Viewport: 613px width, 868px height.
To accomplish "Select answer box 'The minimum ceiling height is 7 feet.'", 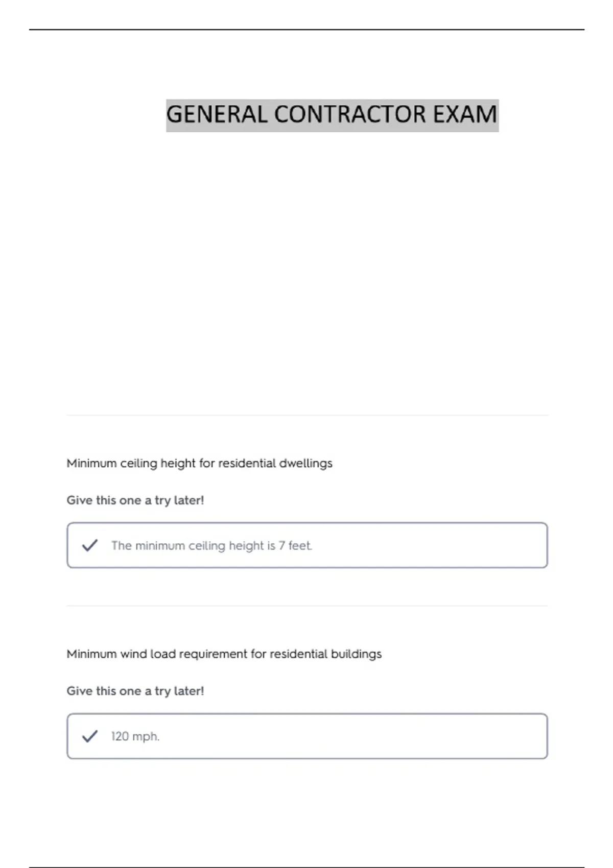I will tap(307, 545).
